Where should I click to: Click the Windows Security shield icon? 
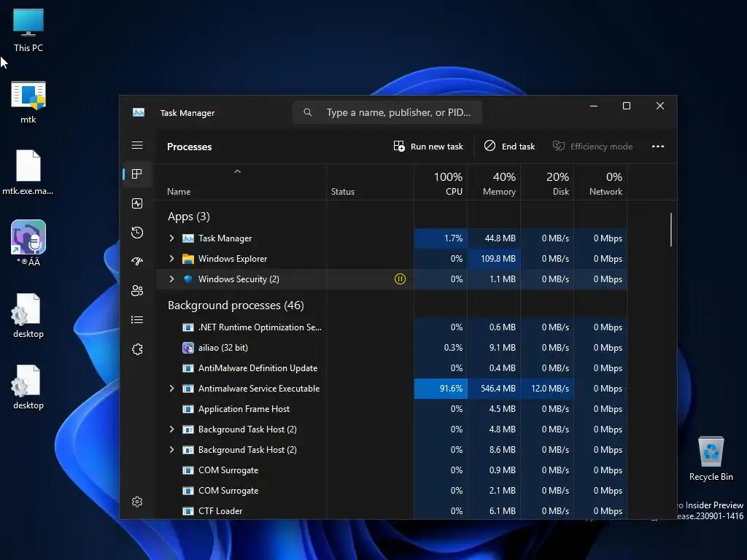[x=188, y=279]
